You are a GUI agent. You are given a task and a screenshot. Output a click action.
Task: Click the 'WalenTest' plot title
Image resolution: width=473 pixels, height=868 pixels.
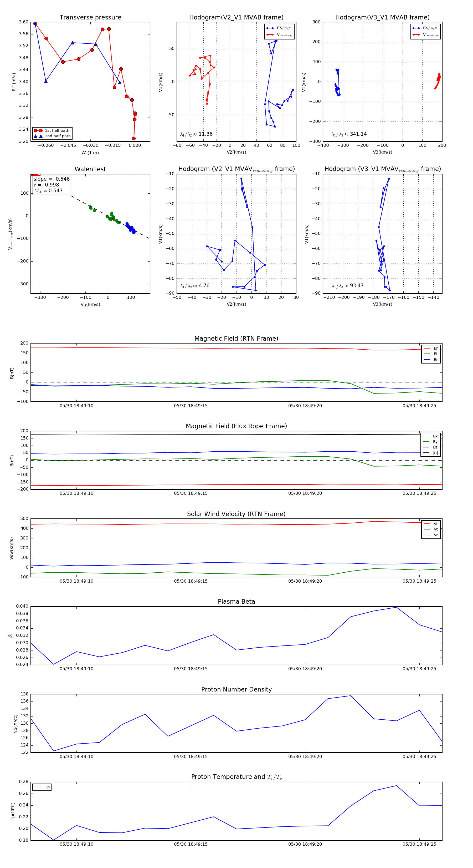point(90,169)
